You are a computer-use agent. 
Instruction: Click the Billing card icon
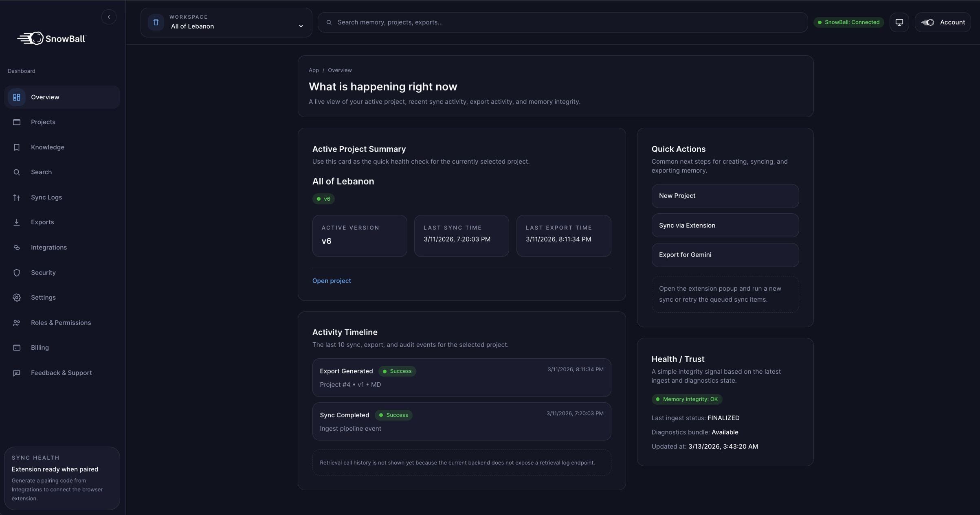[x=17, y=348]
